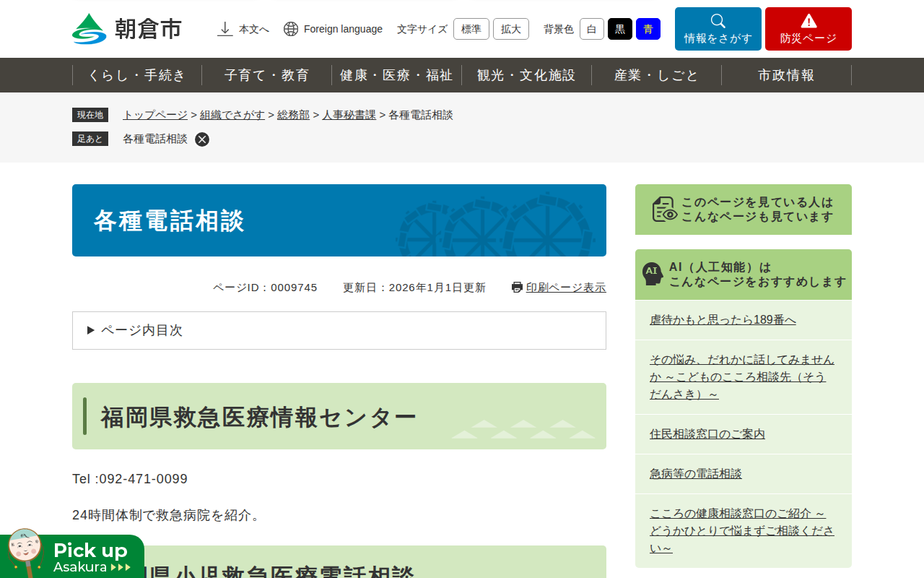Open Foreign language globe icon

click(x=291, y=29)
